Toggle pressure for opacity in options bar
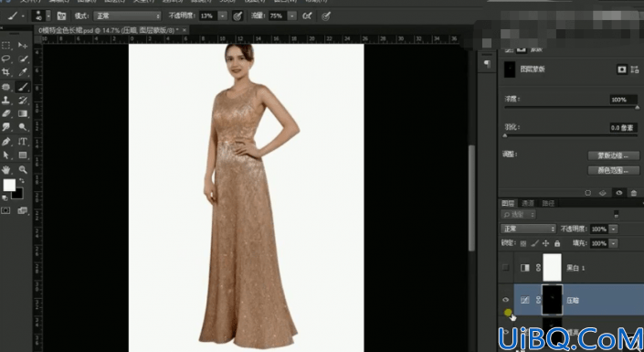Image resolution: width=644 pixels, height=352 pixels. point(237,16)
